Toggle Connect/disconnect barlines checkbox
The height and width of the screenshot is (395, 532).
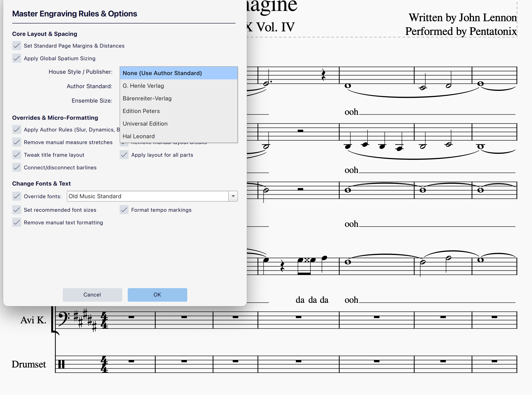17,167
